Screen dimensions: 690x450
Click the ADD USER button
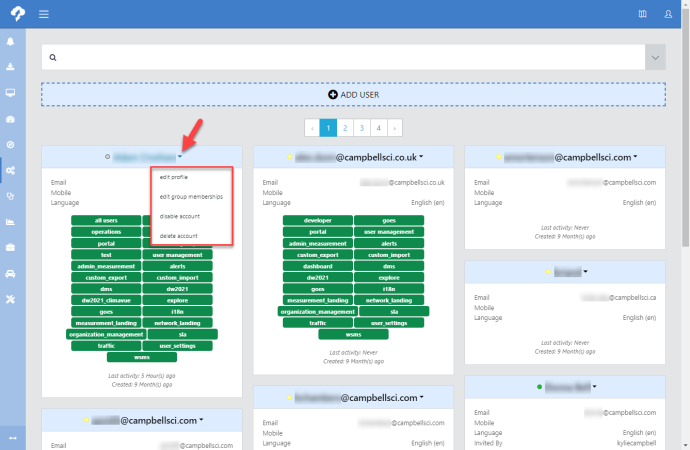tap(353, 95)
